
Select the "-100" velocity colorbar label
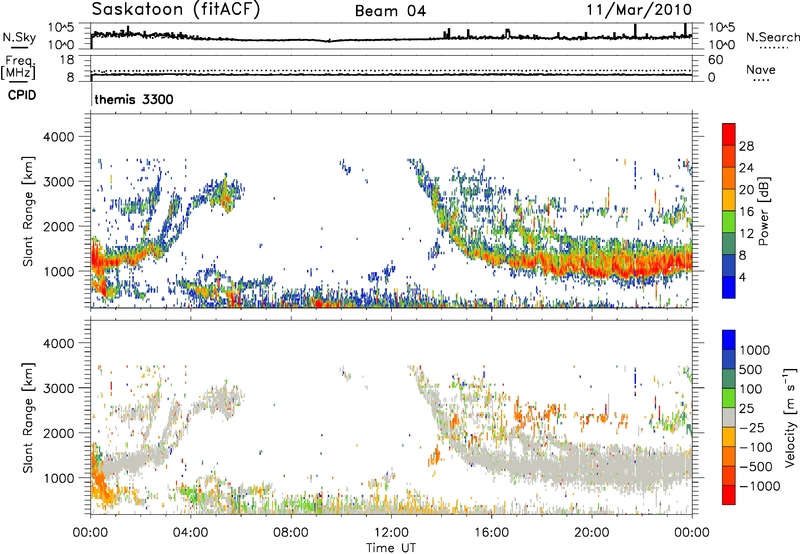[756, 447]
